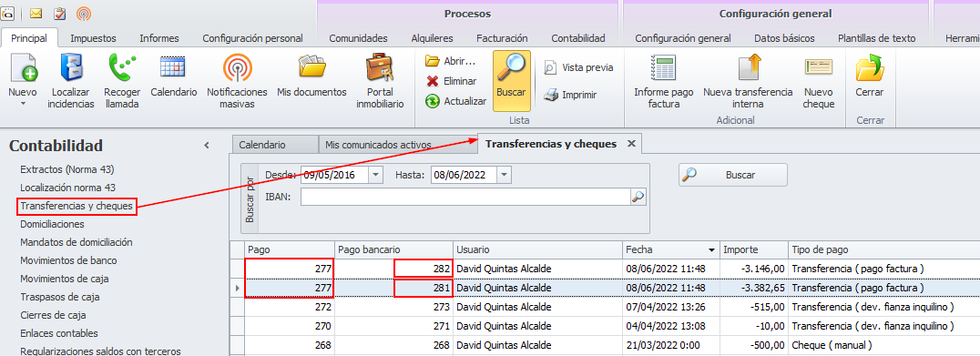Switch to Mis comunicados activos tab
The height and width of the screenshot is (356, 980).
[x=397, y=144]
